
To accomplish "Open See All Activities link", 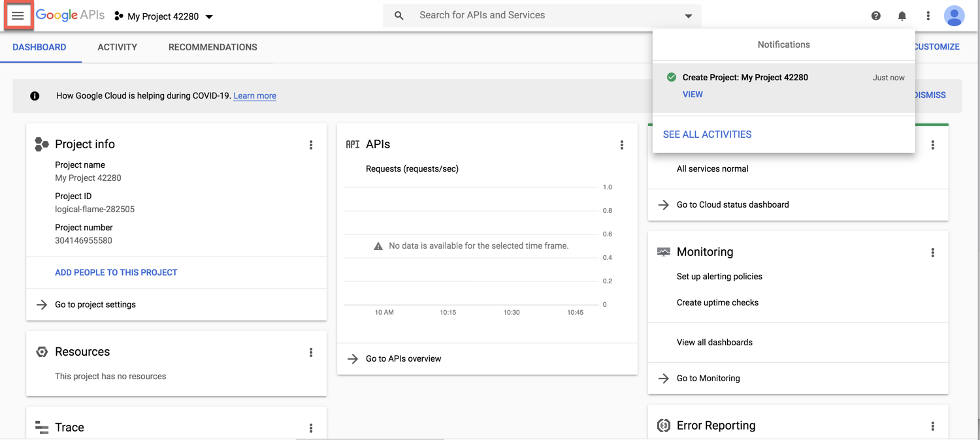I will [x=707, y=134].
